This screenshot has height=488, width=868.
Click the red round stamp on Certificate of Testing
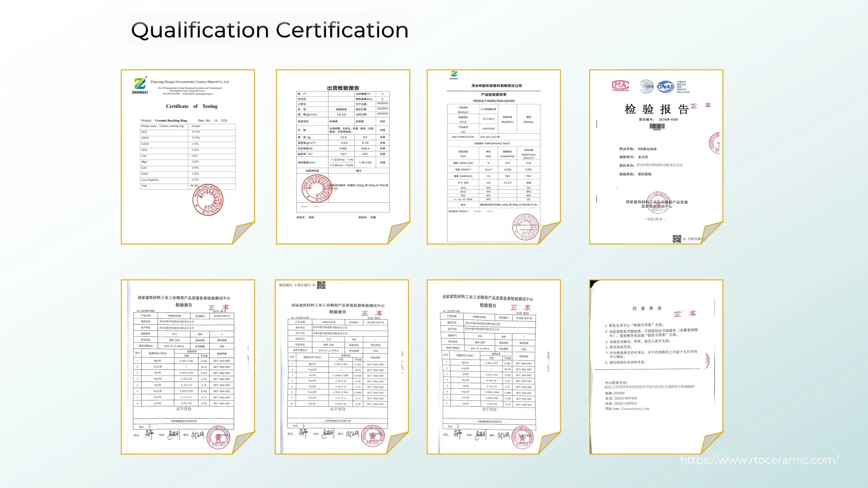pos(208,200)
